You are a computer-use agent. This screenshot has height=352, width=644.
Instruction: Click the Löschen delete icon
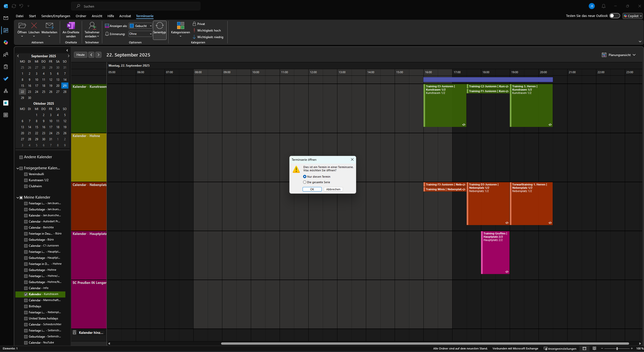point(34,25)
